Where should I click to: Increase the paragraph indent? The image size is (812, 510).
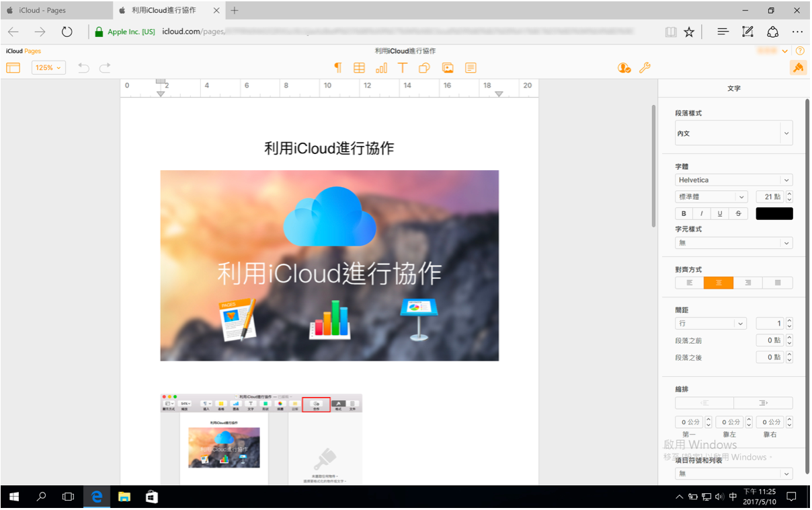[x=764, y=403]
